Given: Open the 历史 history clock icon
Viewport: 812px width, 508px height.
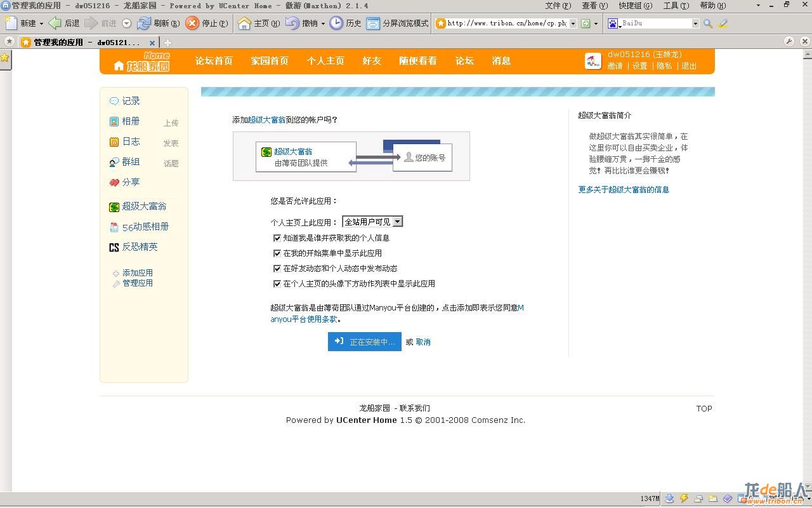Looking at the screenshot, I should tap(336, 23).
